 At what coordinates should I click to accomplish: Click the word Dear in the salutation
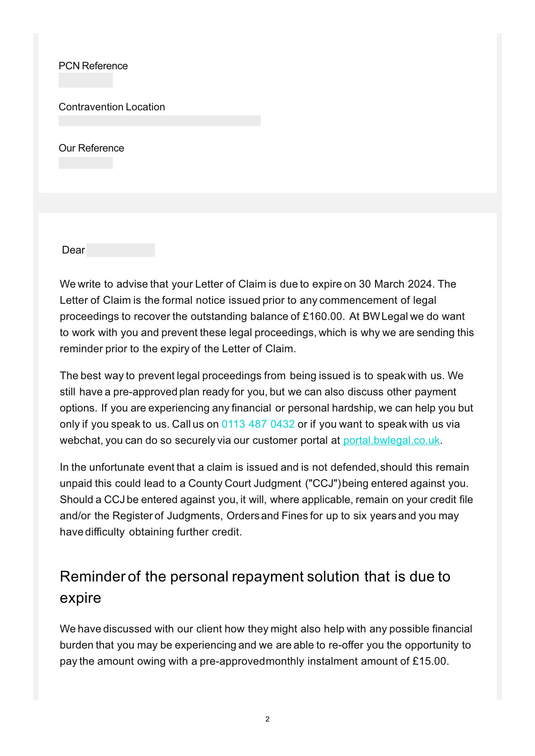tap(73, 250)
